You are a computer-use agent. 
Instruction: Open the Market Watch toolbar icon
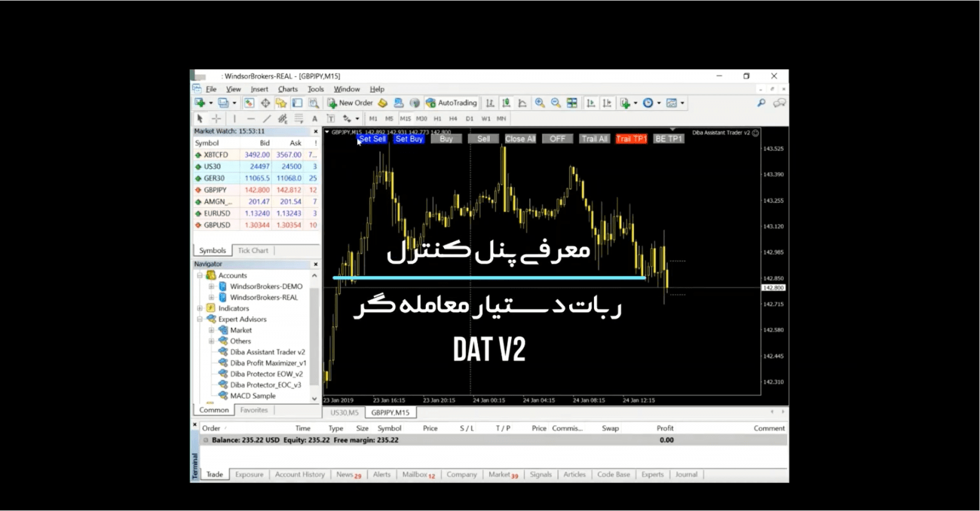pos(249,103)
